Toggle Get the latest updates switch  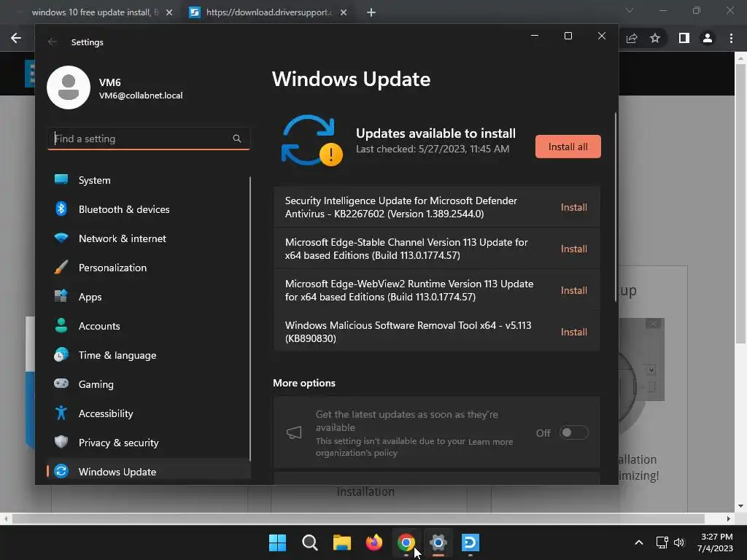[573, 432]
